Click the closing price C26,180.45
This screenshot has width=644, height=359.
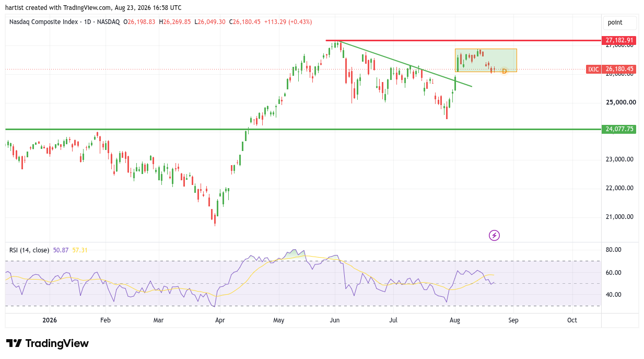pyautogui.click(x=245, y=22)
